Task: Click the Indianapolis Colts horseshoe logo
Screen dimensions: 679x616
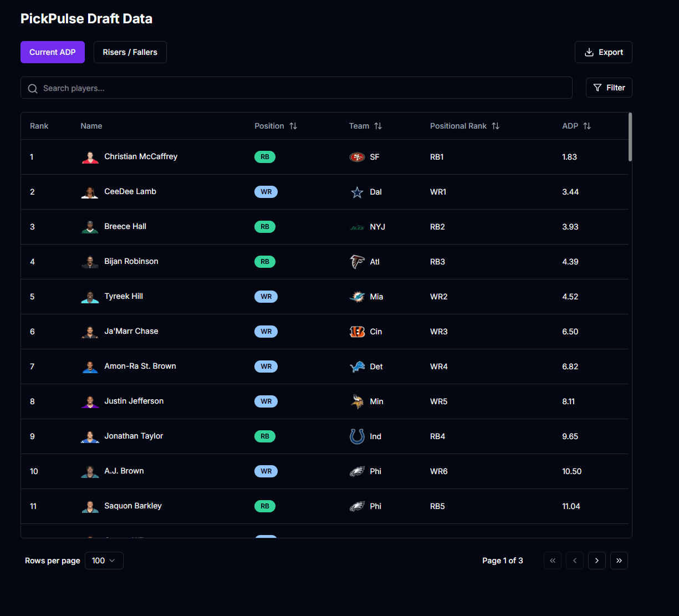Action: [357, 436]
